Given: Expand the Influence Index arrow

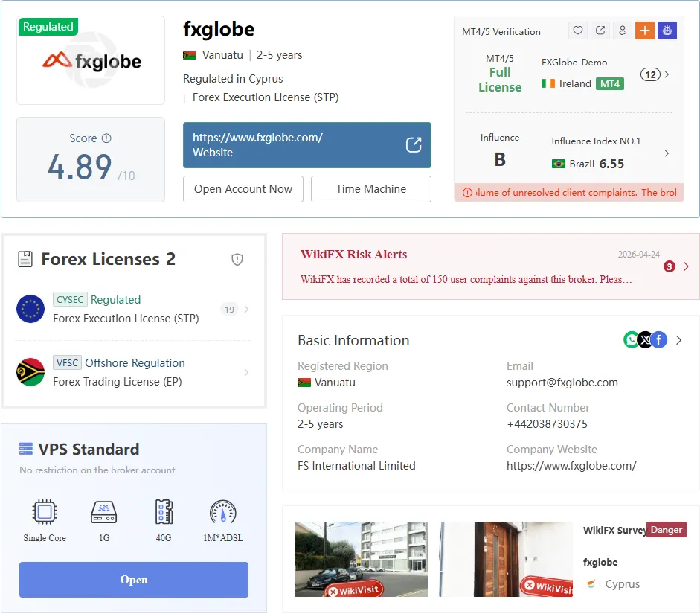Looking at the screenshot, I should [x=667, y=153].
